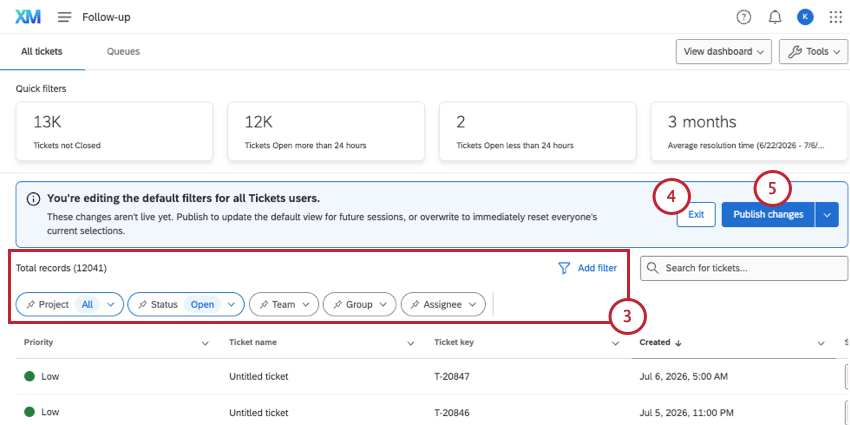Open the help question mark icon

pyautogui.click(x=744, y=17)
